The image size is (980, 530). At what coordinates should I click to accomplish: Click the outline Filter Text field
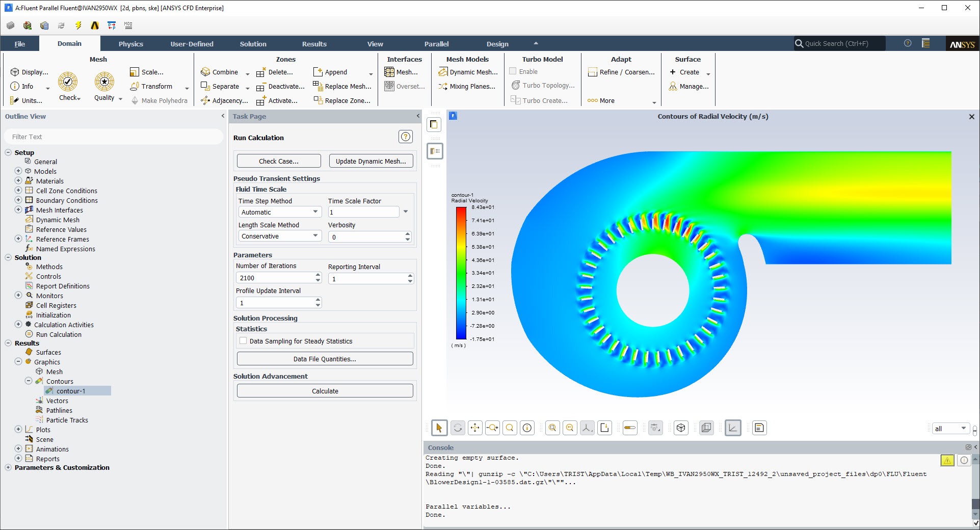coord(114,137)
